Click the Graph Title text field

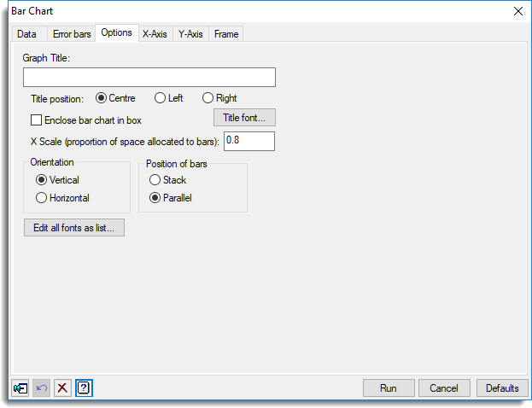click(149, 78)
